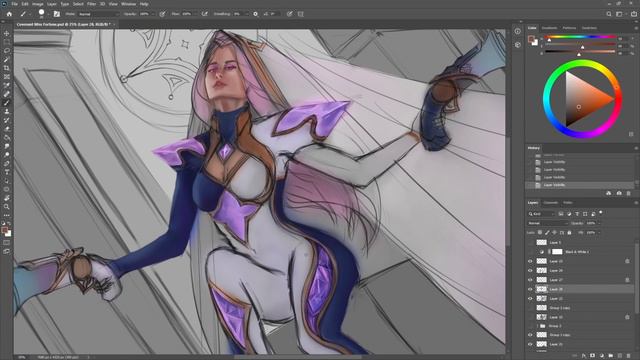
Task: Show the Group 3 folder layer
Action: (530, 326)
